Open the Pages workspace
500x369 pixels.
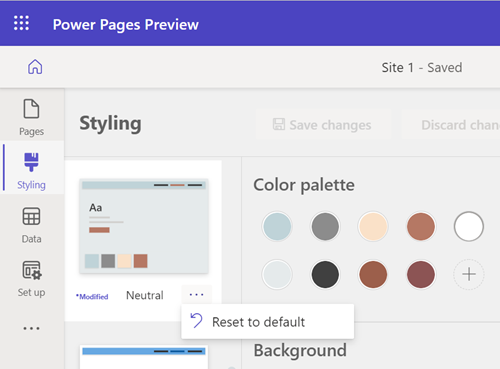tap(32, 117)
